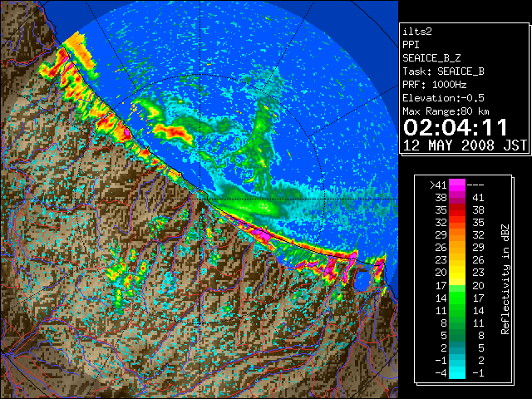
Task: Select the 'Task: SEAICE_B' line
Action: pyautogui.click(x=443, y=71)
